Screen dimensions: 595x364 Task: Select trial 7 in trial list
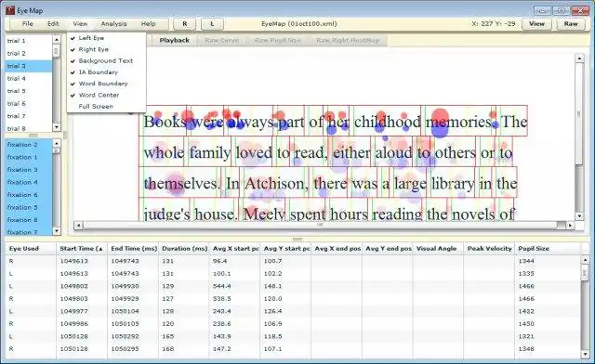[x=29, y=116]
